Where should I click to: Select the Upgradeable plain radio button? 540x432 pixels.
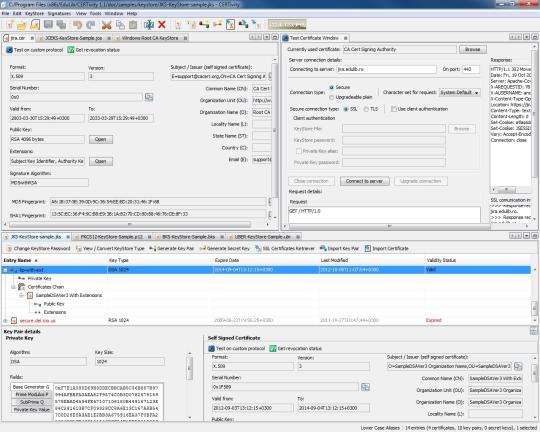pyautogui.click(x=332, y=97)
